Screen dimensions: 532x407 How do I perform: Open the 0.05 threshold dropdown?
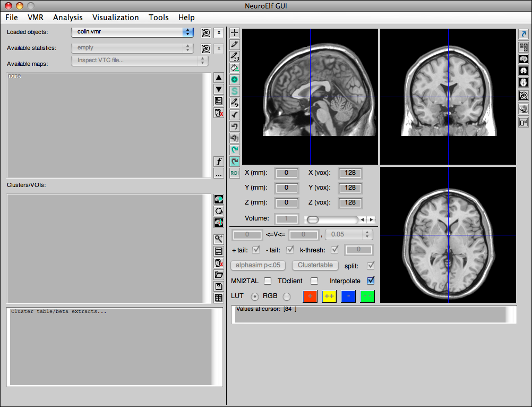[x=348, y=234]
